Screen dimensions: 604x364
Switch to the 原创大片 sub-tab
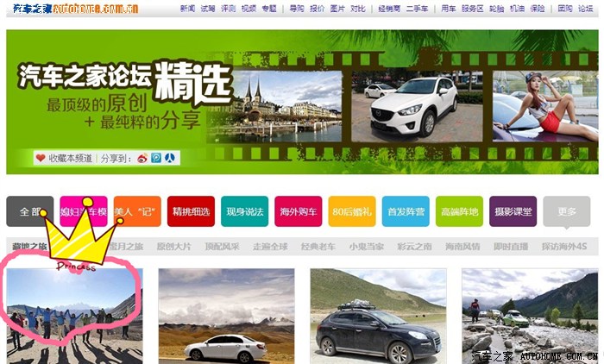174,246
